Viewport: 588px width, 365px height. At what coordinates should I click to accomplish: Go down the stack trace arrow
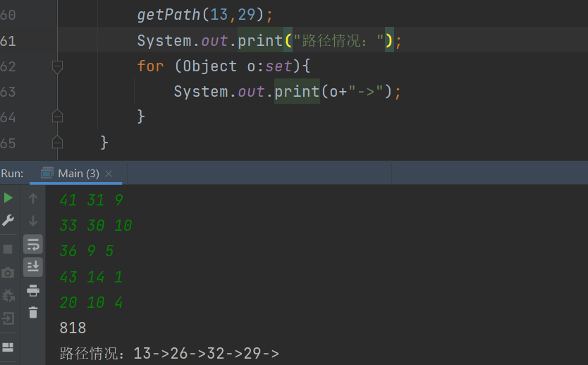pos(33,221)
